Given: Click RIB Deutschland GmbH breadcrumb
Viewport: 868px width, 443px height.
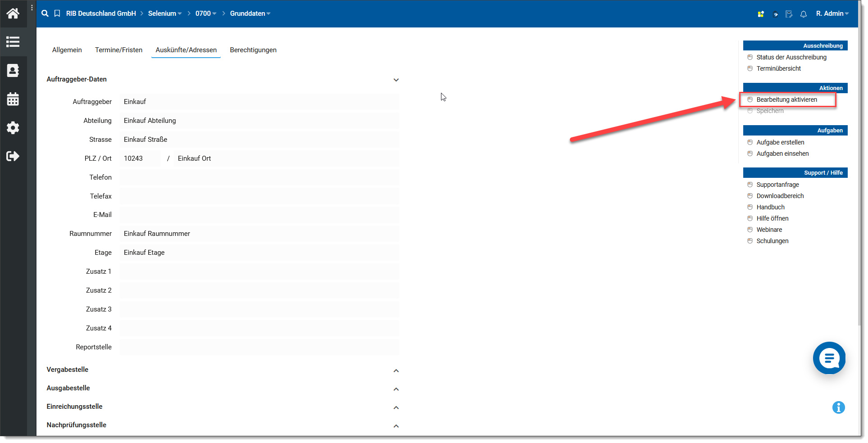Looking at the screenshot, I should pyautogui.click(x=101, y=14).
